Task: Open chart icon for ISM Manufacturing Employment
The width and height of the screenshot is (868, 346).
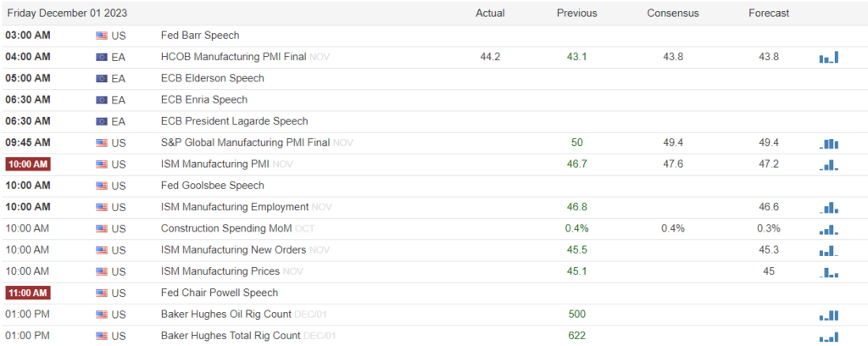Action: (829, 208)
